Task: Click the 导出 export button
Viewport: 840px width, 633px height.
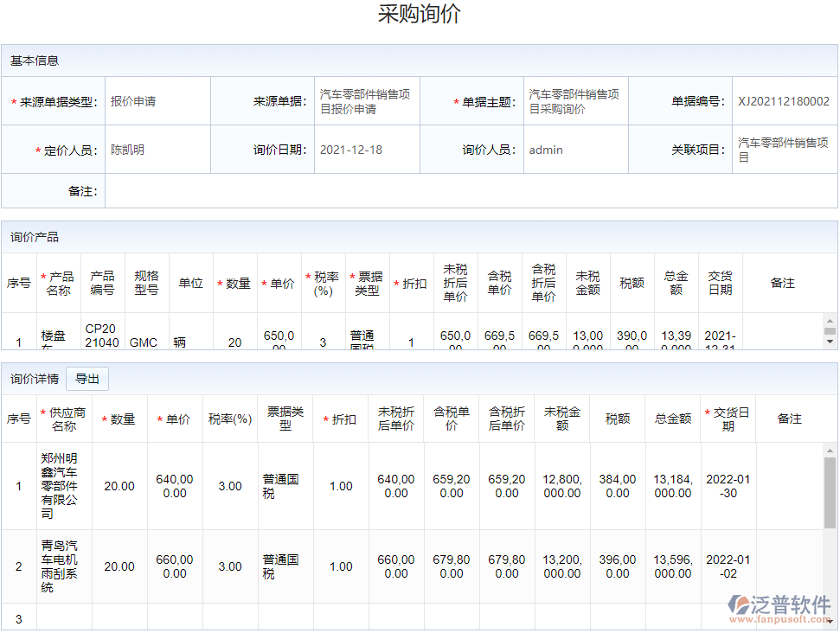Action: click(87, 379)
